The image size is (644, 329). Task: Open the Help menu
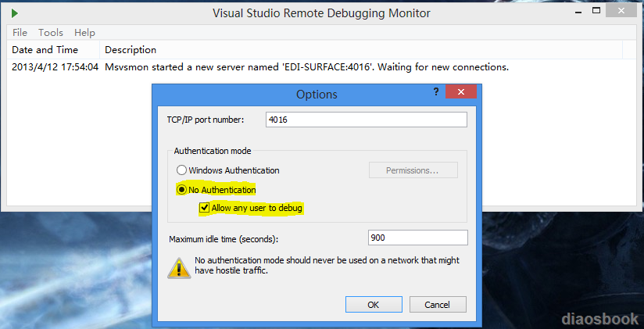(84, 33)
